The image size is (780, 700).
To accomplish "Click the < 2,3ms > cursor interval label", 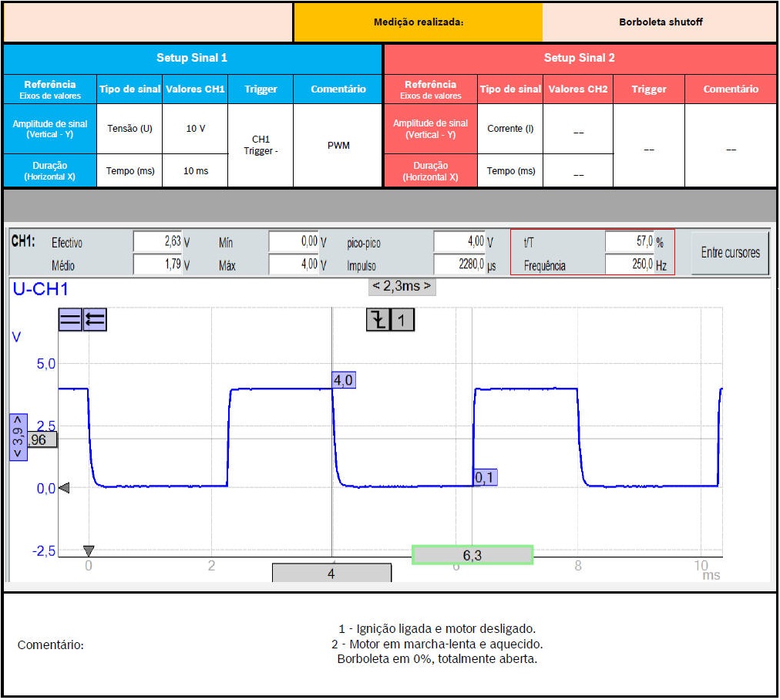I will point(402,286).
